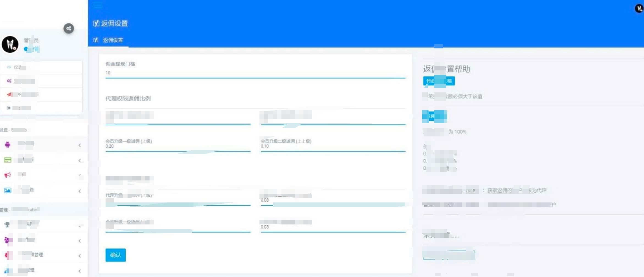Expand the row ending in 管理 with the chevron

pyautogui.click(x=80, y=256)
